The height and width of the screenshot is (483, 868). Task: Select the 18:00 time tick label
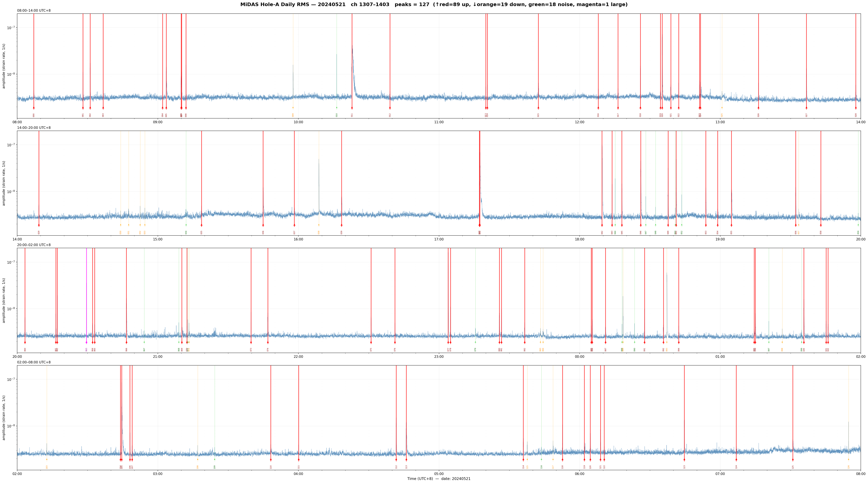click(x=580, y=239)
